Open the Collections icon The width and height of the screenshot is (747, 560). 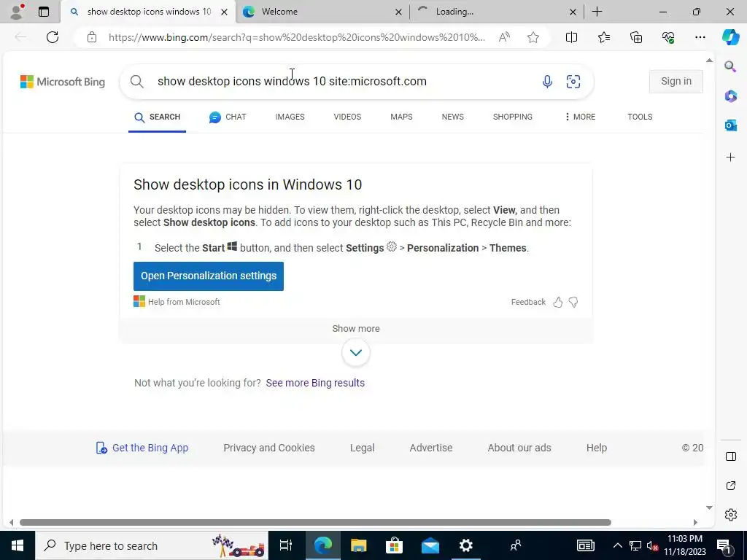tap(636, 37)
